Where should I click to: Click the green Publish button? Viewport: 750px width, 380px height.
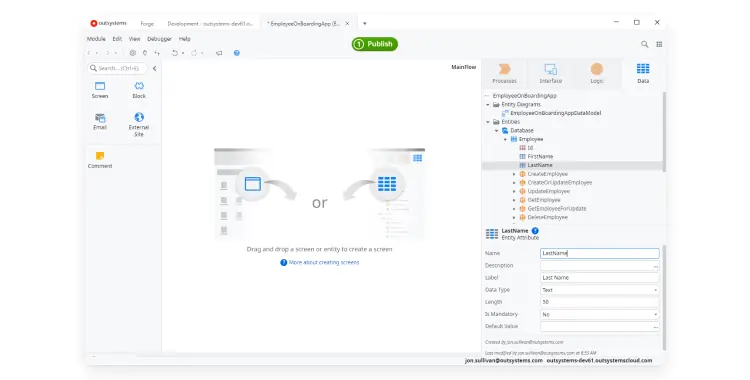[375, 44]
